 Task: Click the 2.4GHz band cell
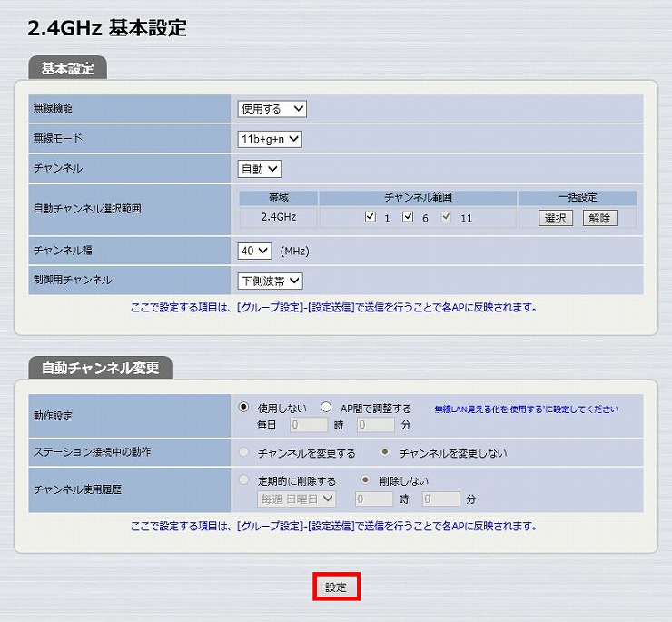[279, 217]
